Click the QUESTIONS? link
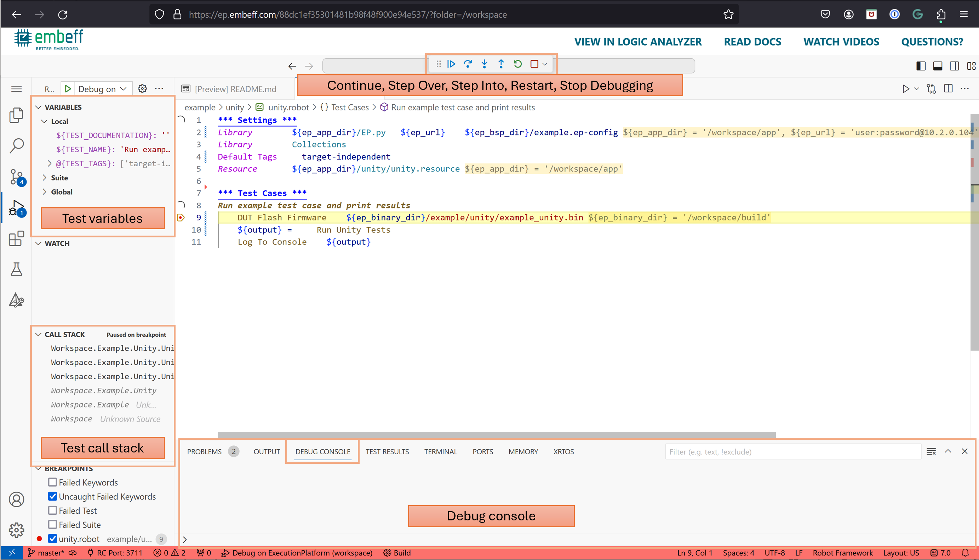 [x=932, y=41]
